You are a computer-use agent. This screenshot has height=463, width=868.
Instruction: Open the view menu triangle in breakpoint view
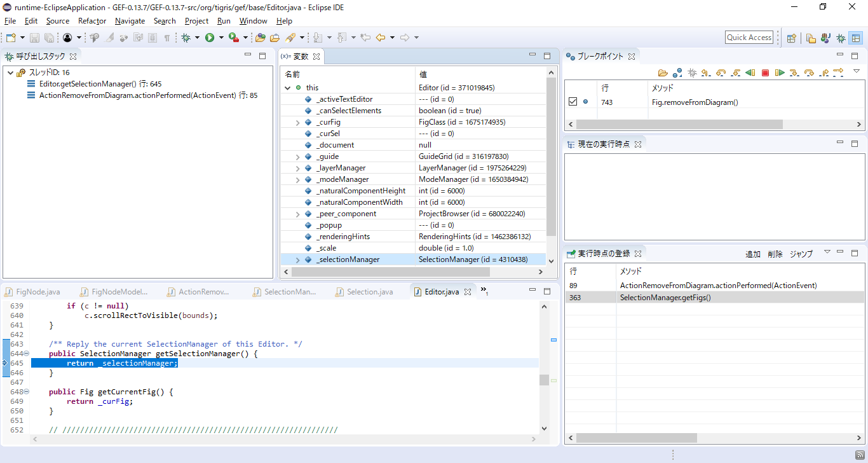(x=856, y=71)
